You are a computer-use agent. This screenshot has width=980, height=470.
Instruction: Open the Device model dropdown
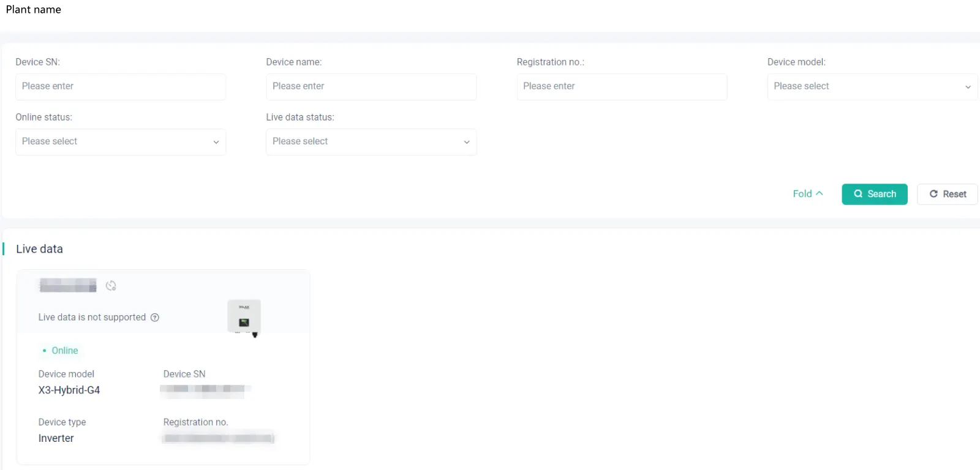pyautogui.click(x=872, y=87)
